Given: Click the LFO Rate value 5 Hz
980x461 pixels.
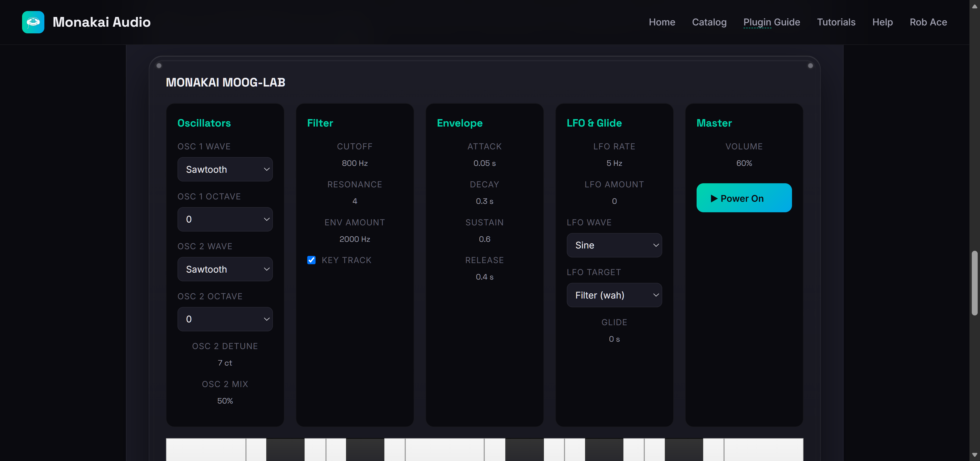Looking at the screenshot, I should point(614,163).
